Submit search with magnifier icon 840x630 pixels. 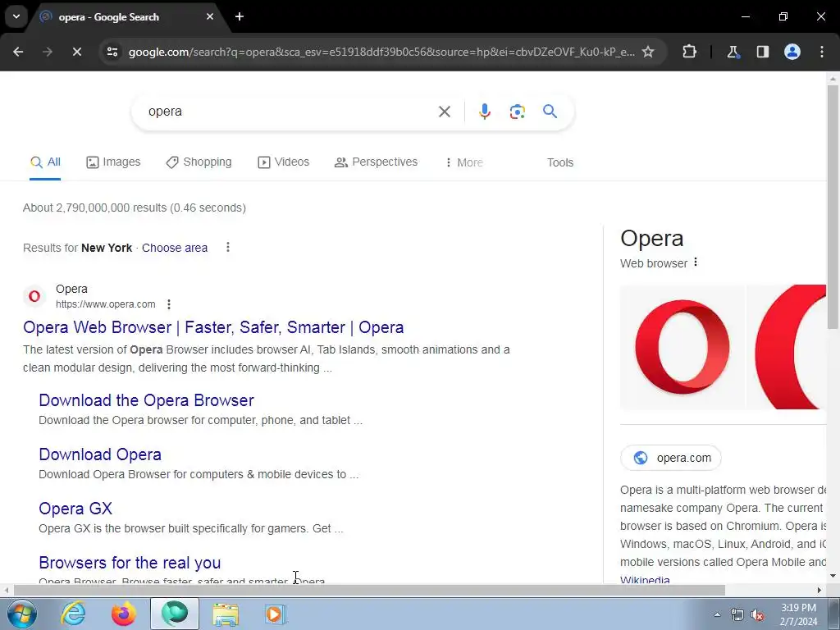550,112
